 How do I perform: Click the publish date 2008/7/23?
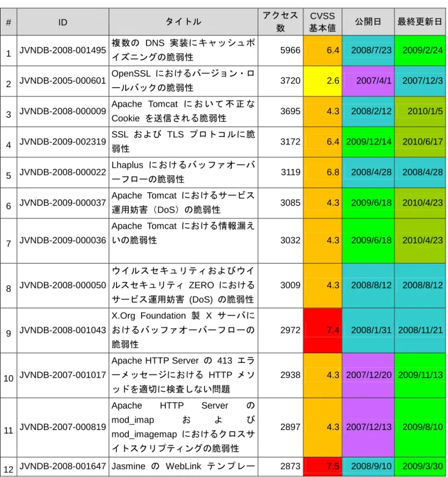[368, 50]
